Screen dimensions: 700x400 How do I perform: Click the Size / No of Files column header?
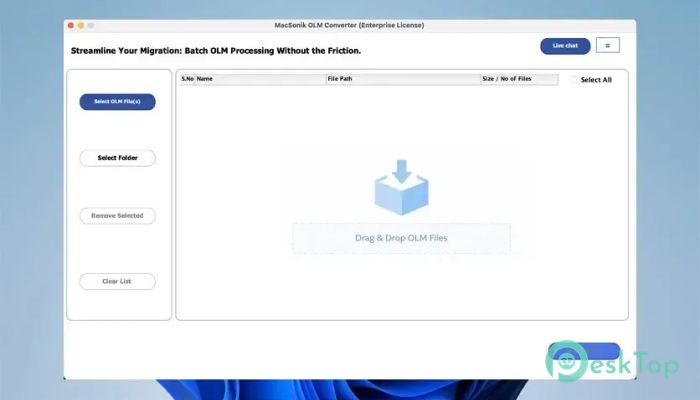click(520, 79)
